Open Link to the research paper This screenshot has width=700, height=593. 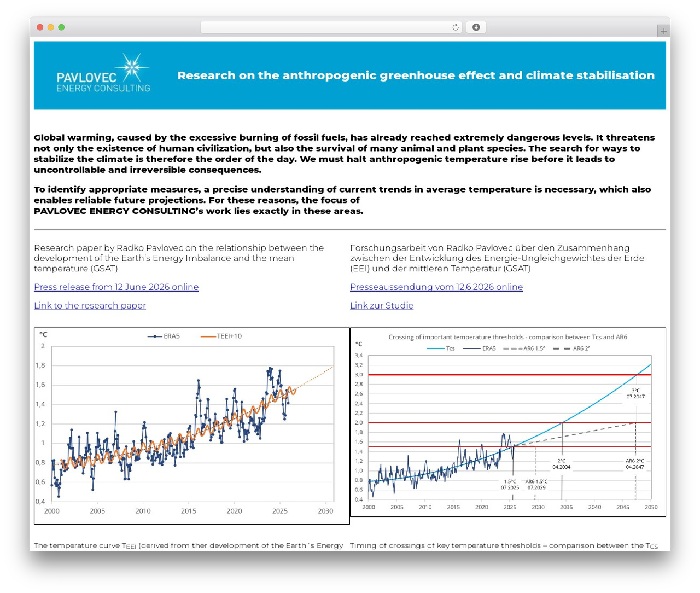coord(90,305)
